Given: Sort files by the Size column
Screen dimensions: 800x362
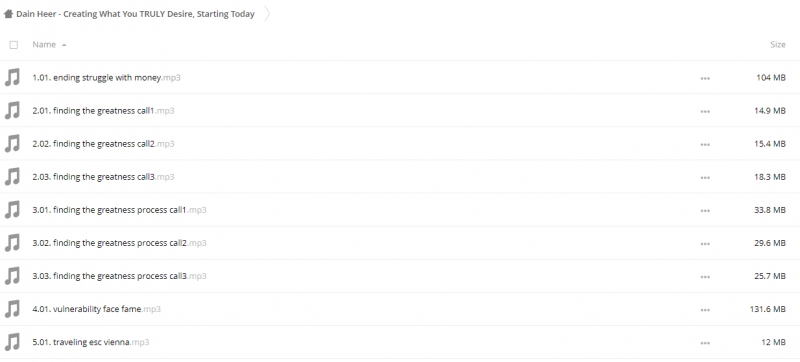Looking at the screenshot, I should [x=778, y=44].
